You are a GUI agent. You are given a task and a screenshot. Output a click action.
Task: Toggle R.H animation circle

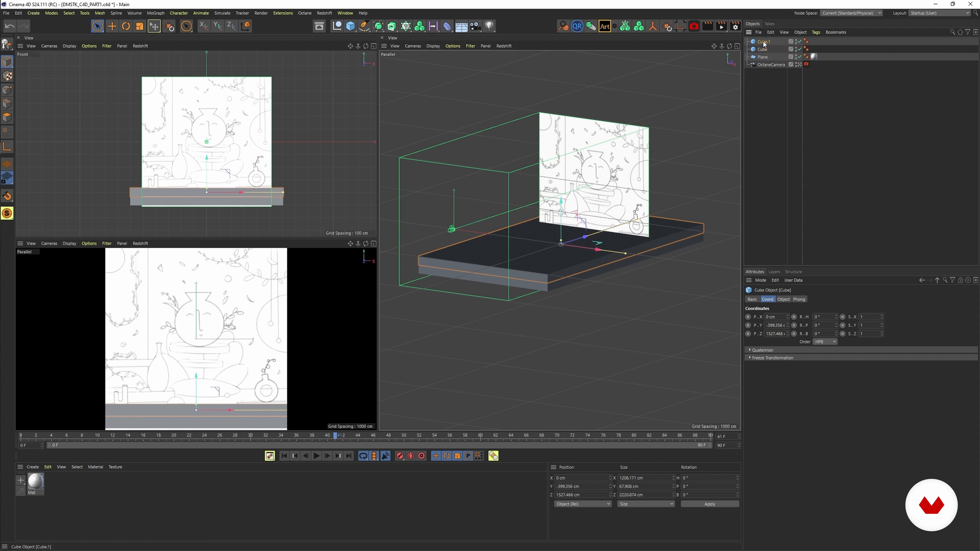coord(794,317)
